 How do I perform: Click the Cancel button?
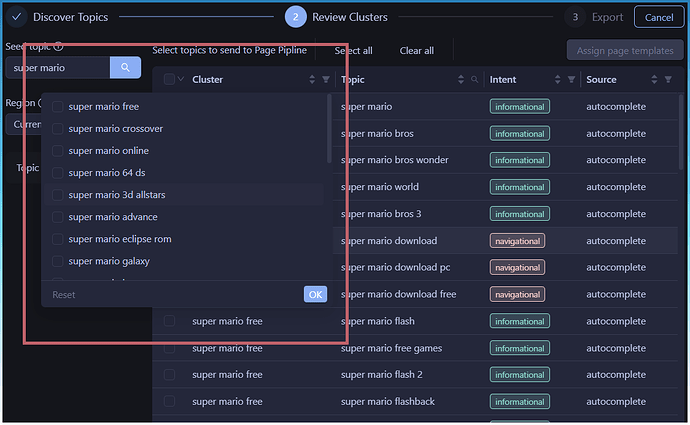(x=659, y=17)
